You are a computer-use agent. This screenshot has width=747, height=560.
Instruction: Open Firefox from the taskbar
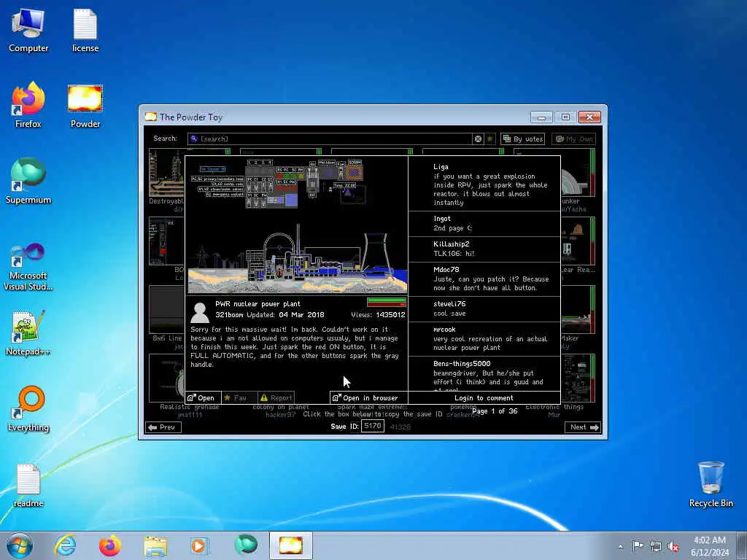click(x=109, y=545)
